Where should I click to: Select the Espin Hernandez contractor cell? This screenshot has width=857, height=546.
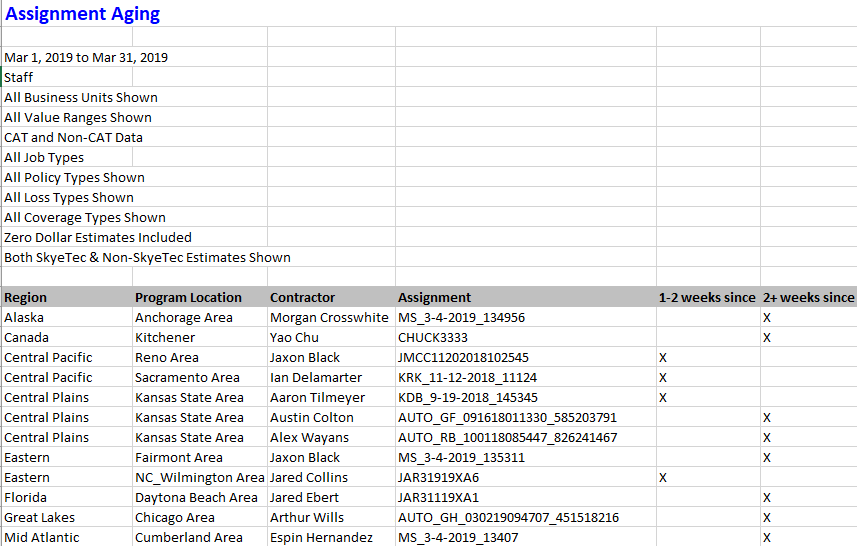tap(321, 537)
